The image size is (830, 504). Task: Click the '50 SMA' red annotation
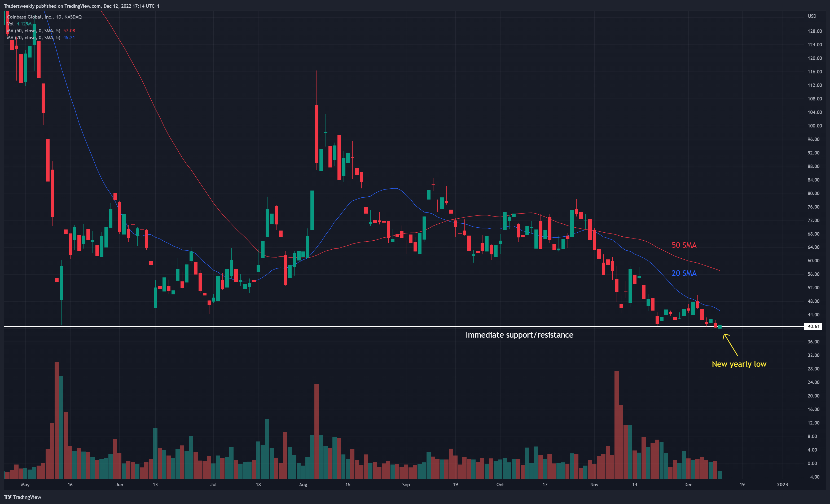[x=684, y=245]
